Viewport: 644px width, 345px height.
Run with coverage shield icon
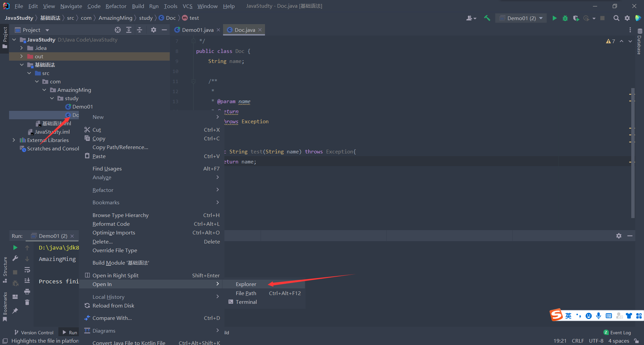[x=576, y=18]
